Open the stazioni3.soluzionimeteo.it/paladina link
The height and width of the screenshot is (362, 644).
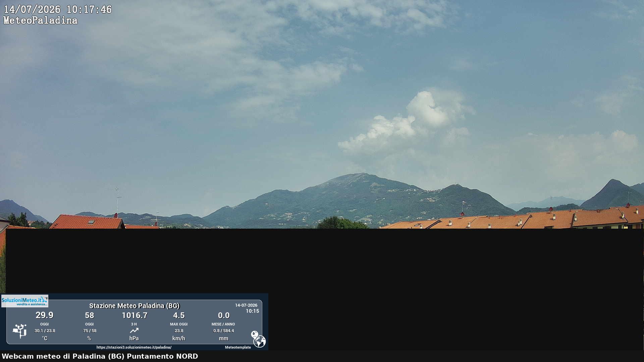(134, 348)
